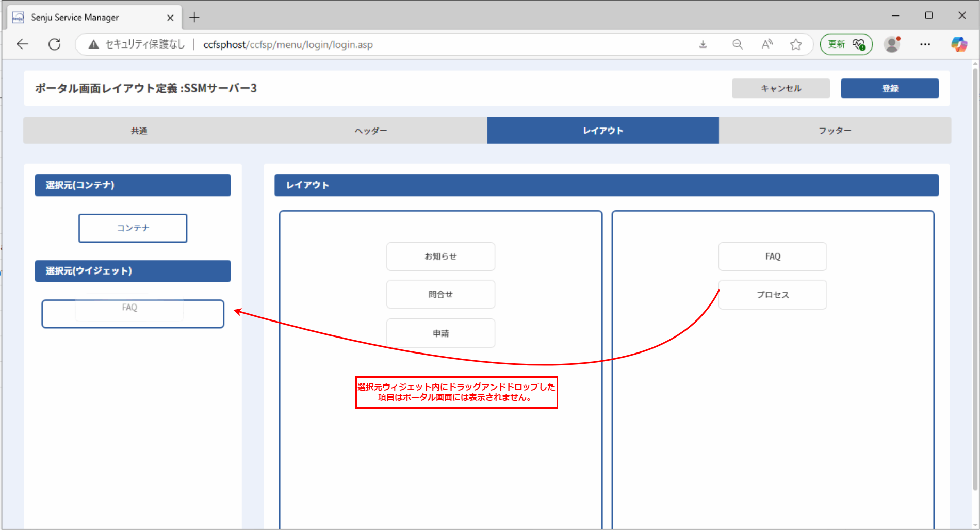Screen dimensions: 980x530
Task: Click the 更新 update button
Action: [846, 44]
